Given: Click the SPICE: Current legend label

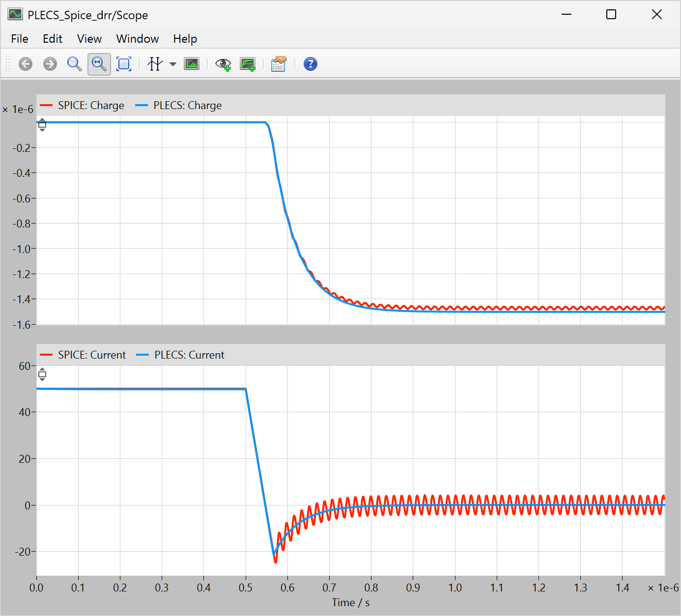Looking at the screenshot, I should click(x=92, y=355).
